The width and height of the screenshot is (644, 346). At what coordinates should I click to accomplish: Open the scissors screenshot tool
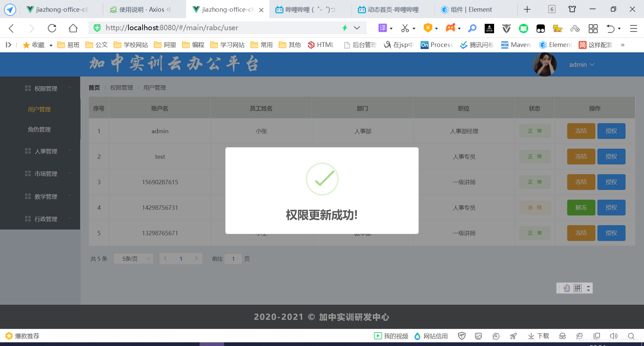pyautogui.click(x=405, y=28)
